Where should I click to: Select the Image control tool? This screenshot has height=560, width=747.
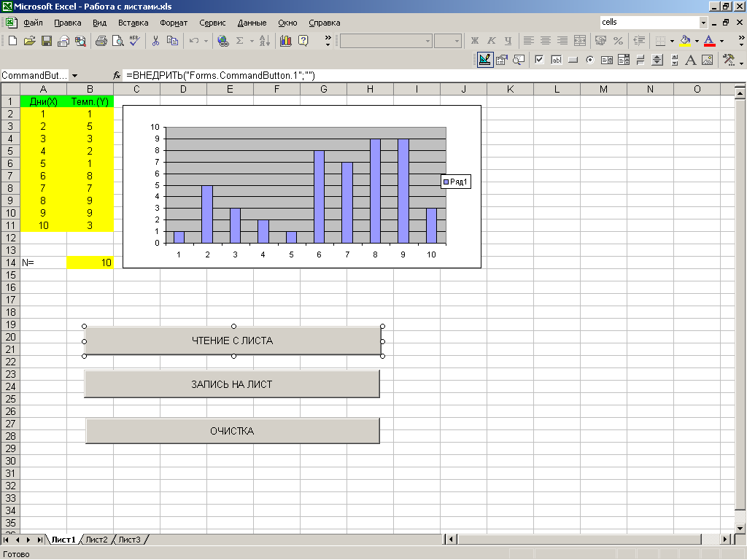(x=707, y=60)
